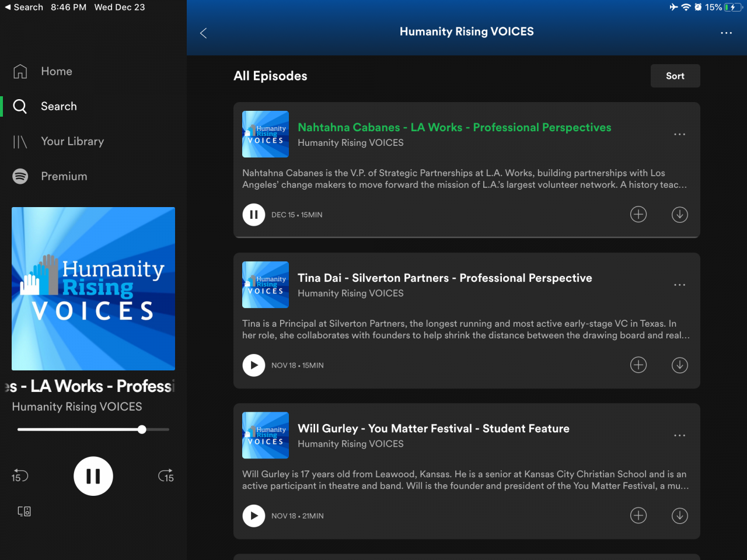Tap the Search back link in status bar
This screenshot has width=747, height=560.
pos(24,7)
